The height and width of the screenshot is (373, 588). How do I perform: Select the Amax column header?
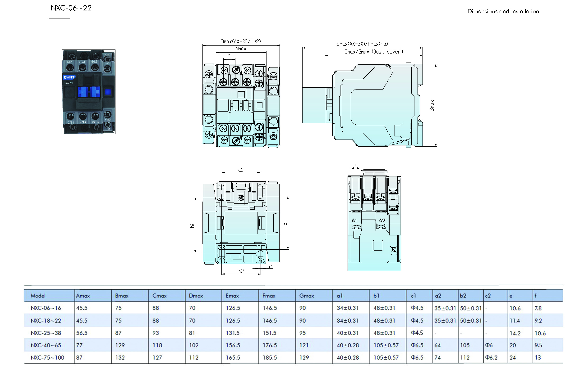(83, 296)
